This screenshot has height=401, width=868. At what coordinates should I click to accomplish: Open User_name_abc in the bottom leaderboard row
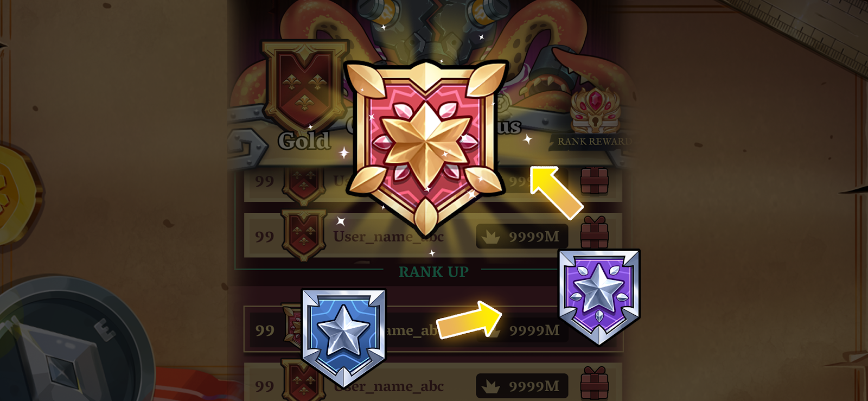tap(388, 386)
